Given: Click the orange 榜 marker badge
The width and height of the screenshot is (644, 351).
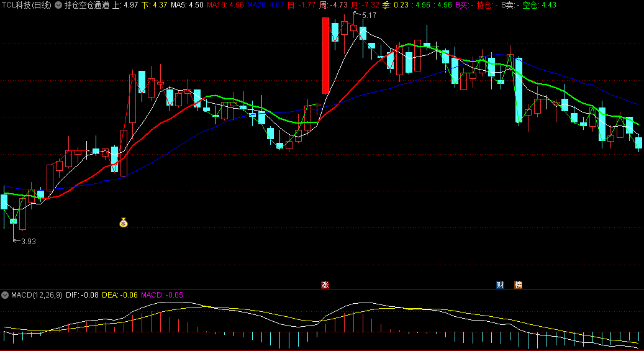Looking at the screenshot, I should click(x=519, y=285).
